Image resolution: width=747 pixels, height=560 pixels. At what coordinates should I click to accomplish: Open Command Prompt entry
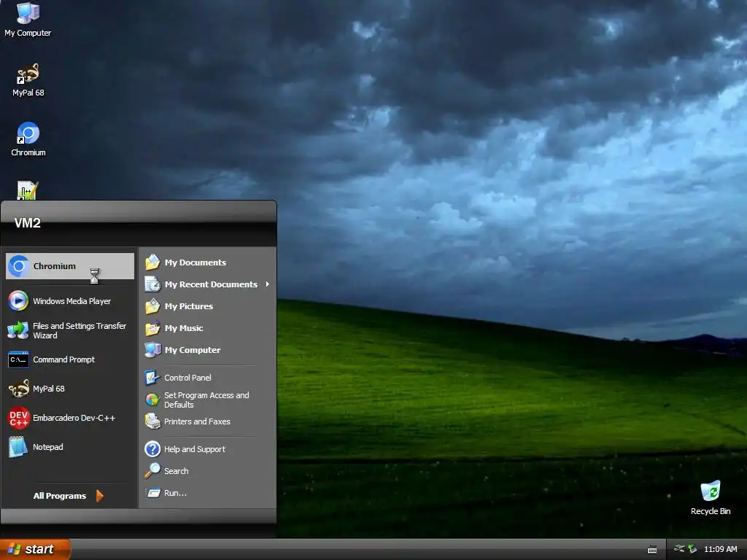pos(69,359)
